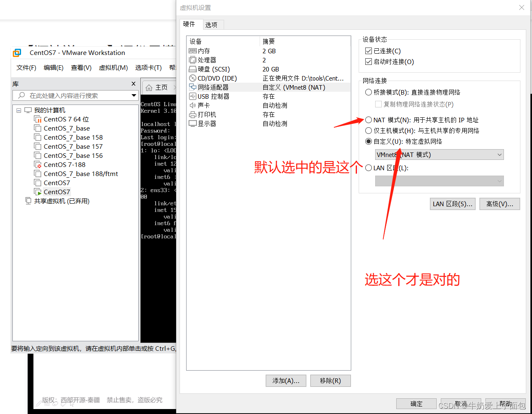Click the CentOS_7_base 158 VM icon
The image size is (532, 414).
click(x=38, y=137)
